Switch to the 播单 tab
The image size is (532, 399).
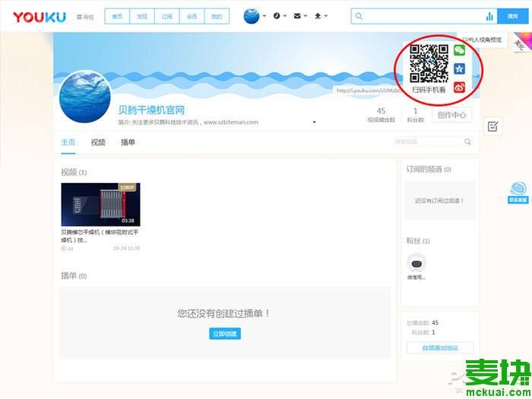[x=128, y=142]
